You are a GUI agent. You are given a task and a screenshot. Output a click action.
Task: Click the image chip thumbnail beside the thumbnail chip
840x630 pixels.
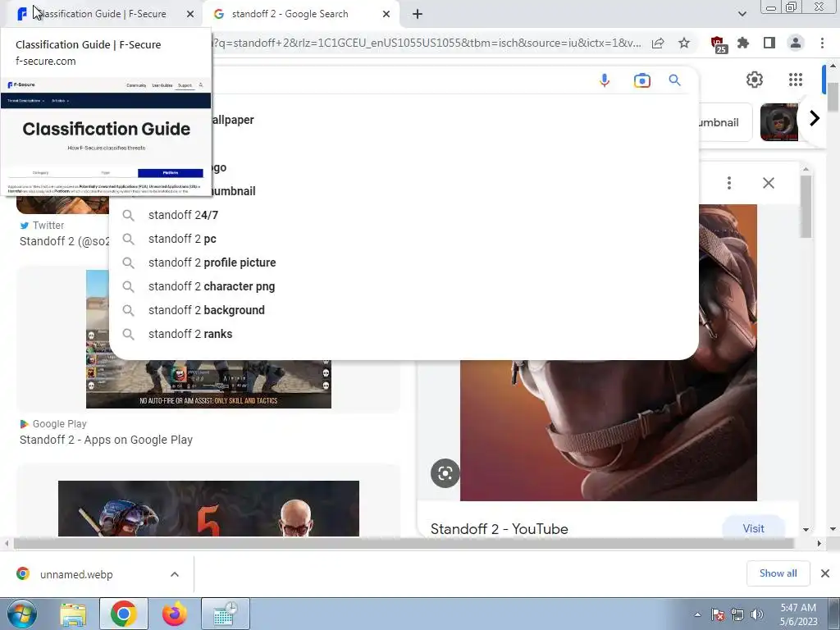[779, 122]
